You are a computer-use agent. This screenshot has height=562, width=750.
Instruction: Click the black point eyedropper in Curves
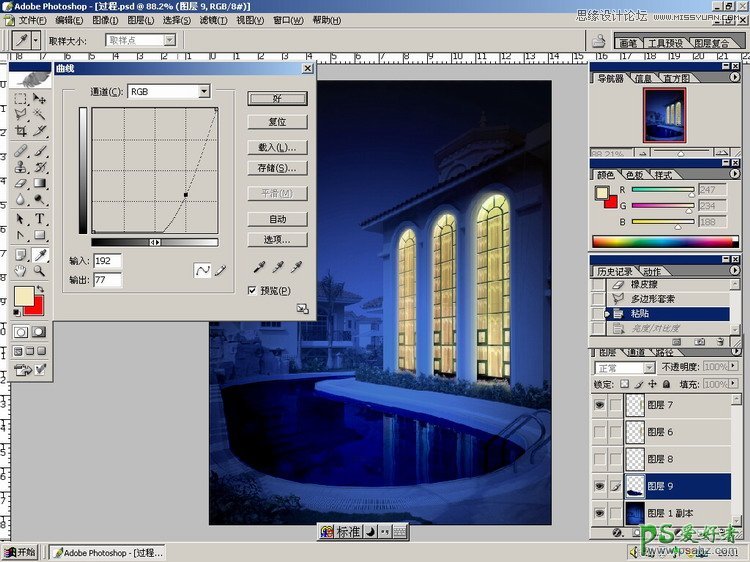pos(259,267)
